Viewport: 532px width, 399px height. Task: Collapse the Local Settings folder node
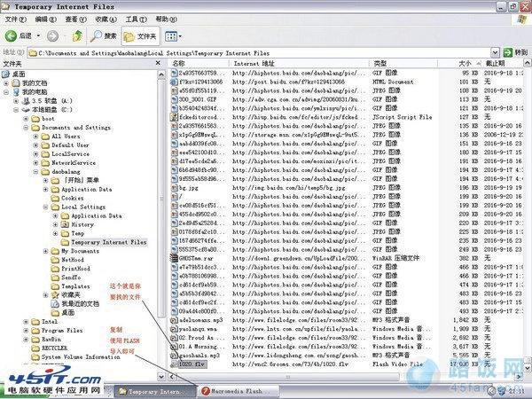point(45,207)
